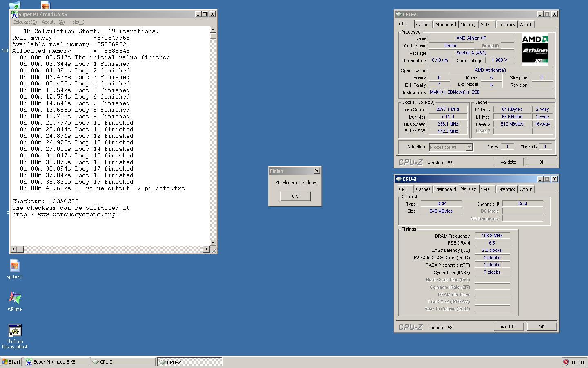588x368 pixels.
Task: Click OK in the Finish dialog
Action: pyautogui.click(x=295, y=196)
